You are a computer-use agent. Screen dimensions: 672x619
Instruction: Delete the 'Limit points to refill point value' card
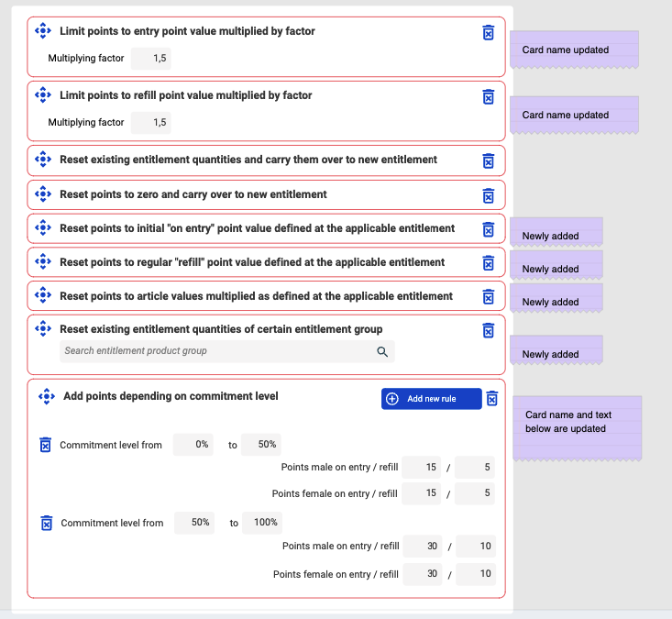point(489,97)
